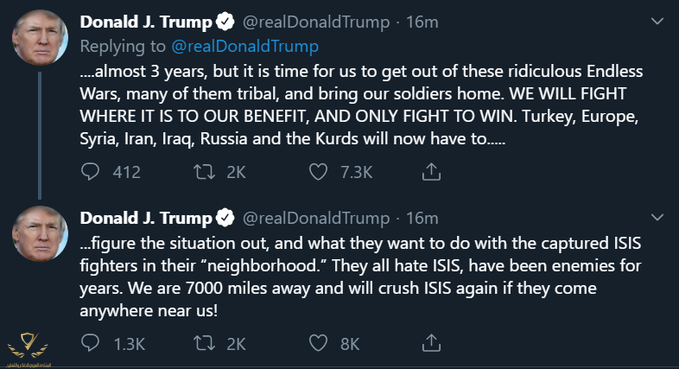Screen dimensions: 679x369
Task: Open the first tweet's profile picture
Action: click(40, 37)
